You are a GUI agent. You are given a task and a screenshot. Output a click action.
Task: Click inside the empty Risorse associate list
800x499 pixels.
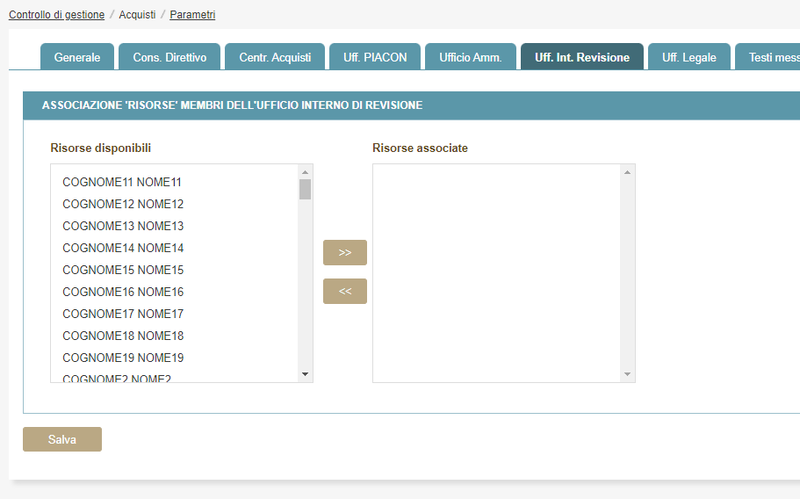pyautogui.click(x=497, y=272)
